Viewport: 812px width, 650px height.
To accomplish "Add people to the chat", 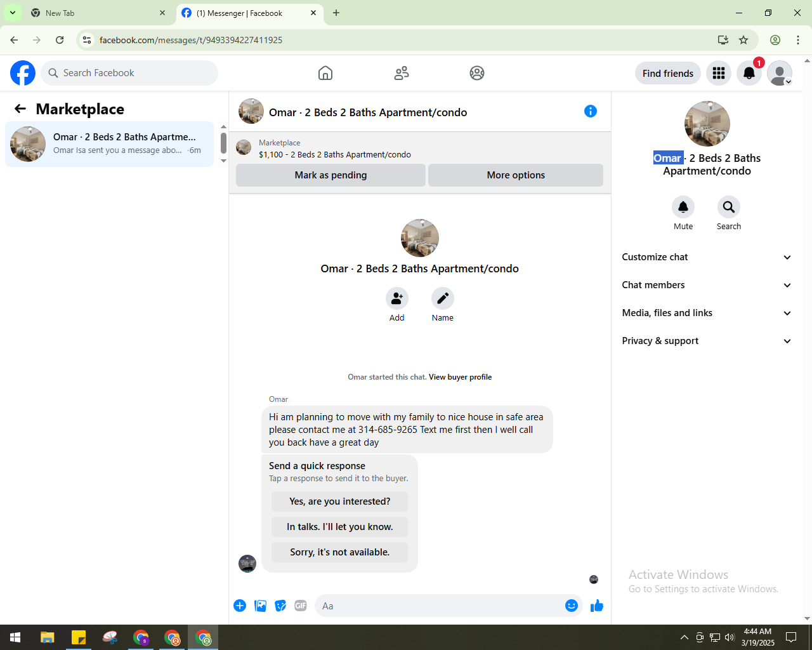I will point(397,298).
